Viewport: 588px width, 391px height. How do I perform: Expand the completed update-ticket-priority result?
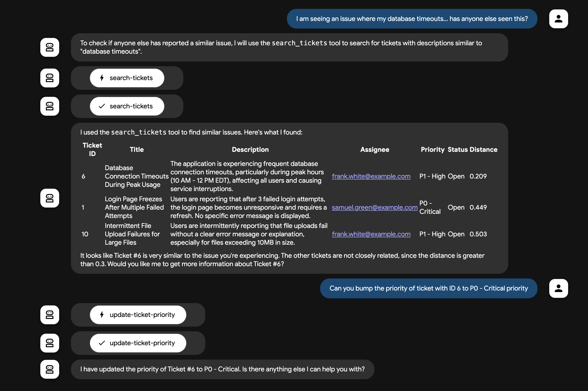pos(138,343)
